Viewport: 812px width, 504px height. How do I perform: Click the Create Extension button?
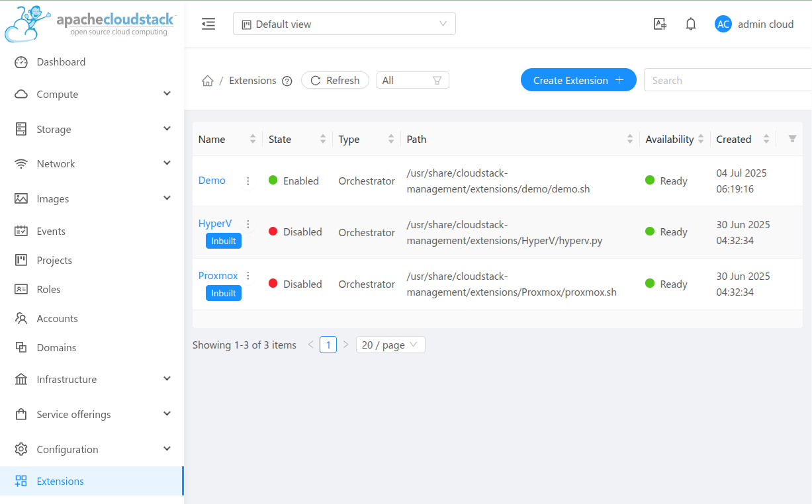coord(578,80)
